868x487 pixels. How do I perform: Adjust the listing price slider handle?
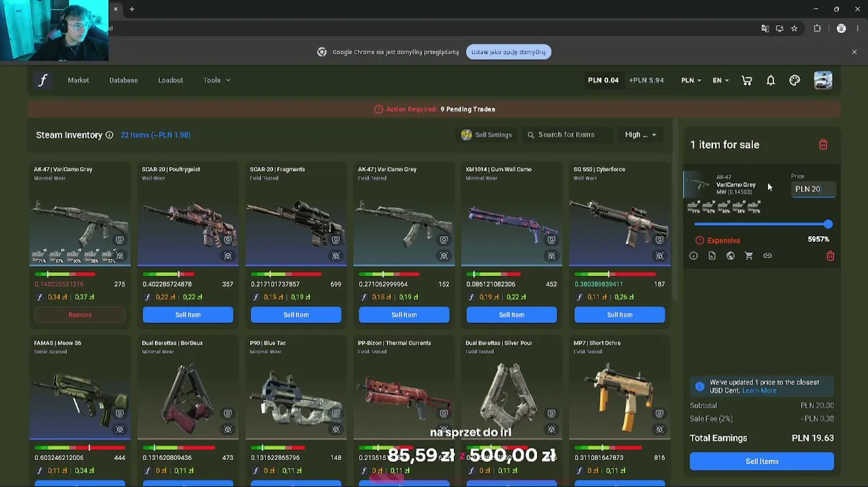tap(828, 224)
